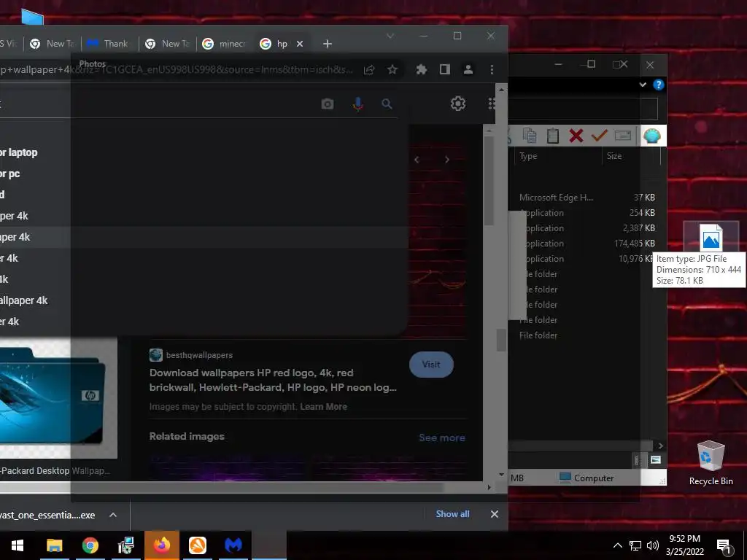Open Google quick settings gear

click(x=458, y=104)
